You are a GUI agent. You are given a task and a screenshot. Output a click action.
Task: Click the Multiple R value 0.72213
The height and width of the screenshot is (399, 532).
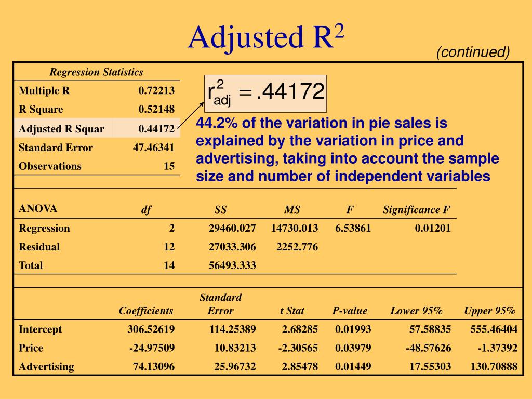[156, 90]
